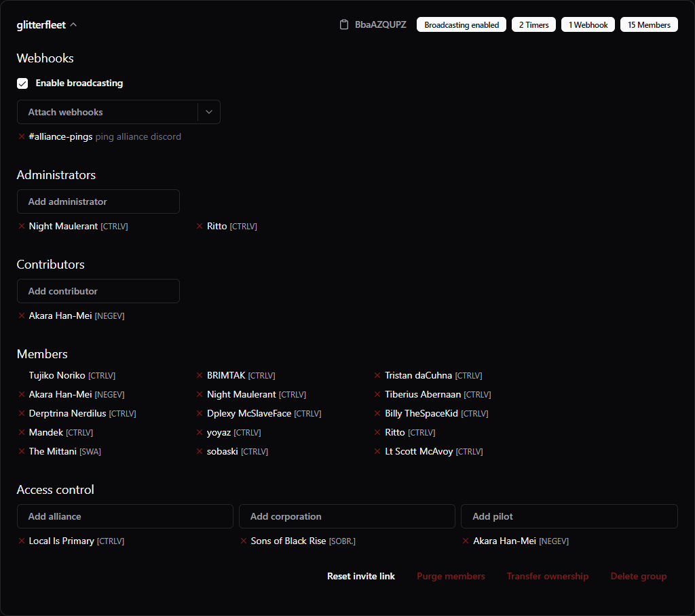Click Purge members

click(x=451, y=576)
